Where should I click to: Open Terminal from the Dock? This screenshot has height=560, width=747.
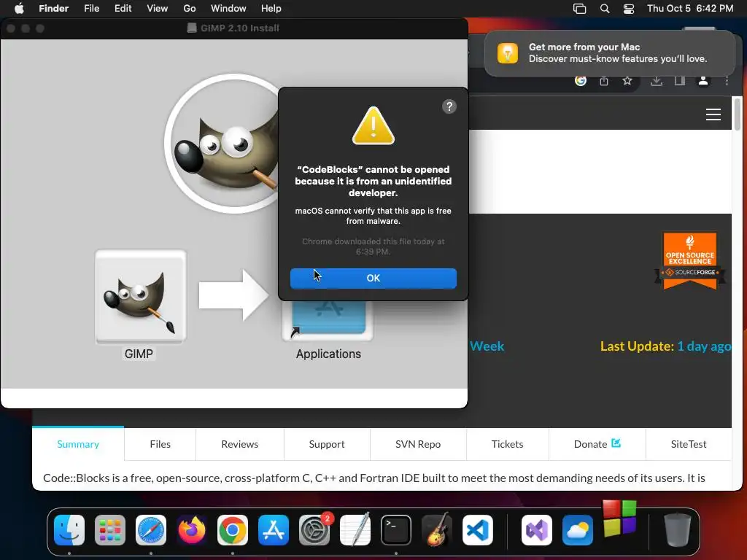tap(396, 530)
